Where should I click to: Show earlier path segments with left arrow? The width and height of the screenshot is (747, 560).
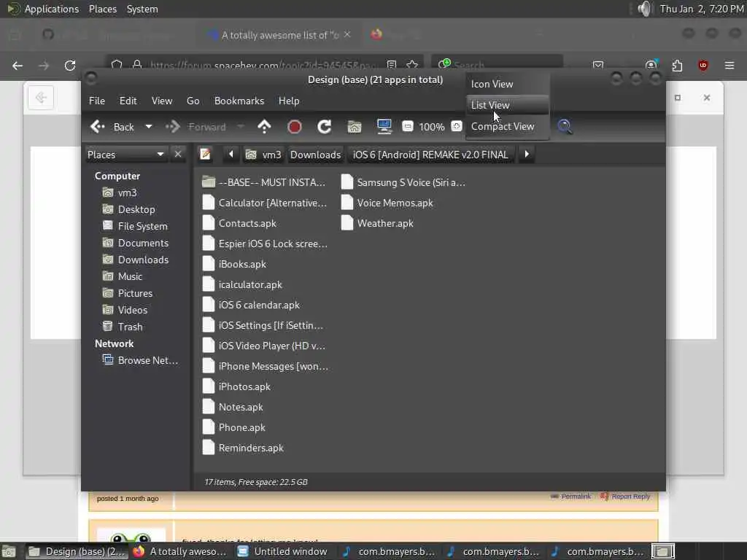pyautogui.click(x=231, y=155)
